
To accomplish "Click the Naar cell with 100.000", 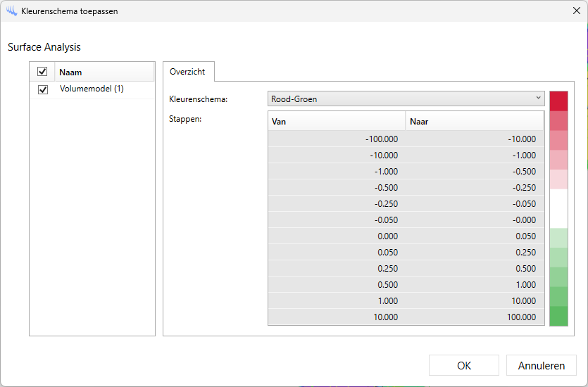I will point(474,317).
